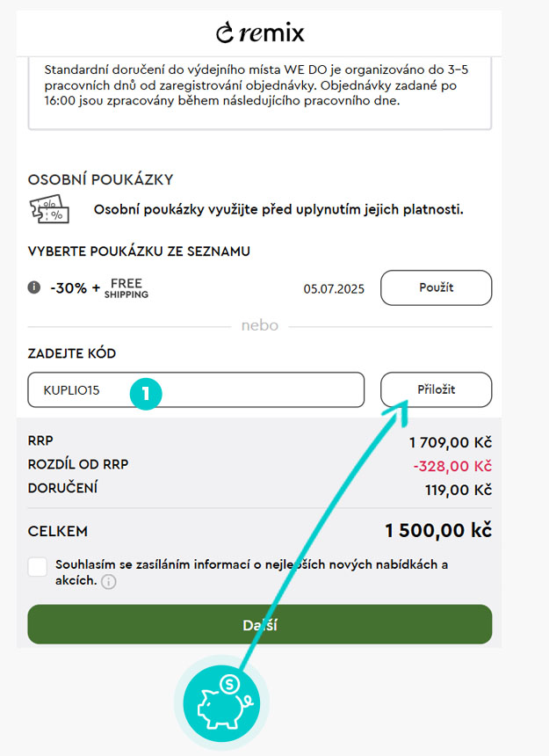This screenshot has height=756, width=549.
Task: Click the OSOBNÍ POUKÁZKY section heading
Action: (100, 180)
